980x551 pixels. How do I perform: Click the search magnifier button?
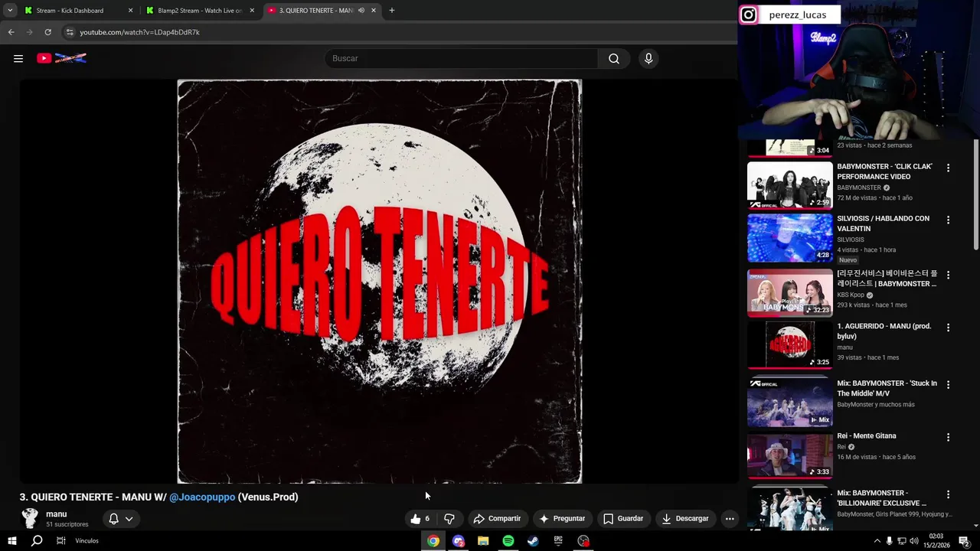(x=614, y=58)
